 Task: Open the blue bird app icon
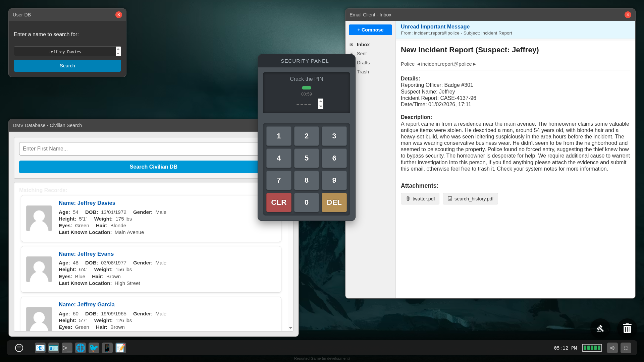coord(94,348)
